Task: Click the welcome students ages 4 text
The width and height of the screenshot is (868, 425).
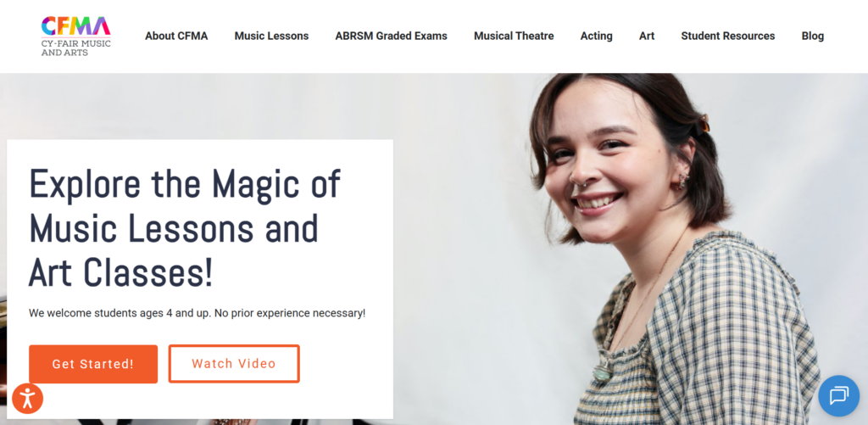Action: coord(197,313)
